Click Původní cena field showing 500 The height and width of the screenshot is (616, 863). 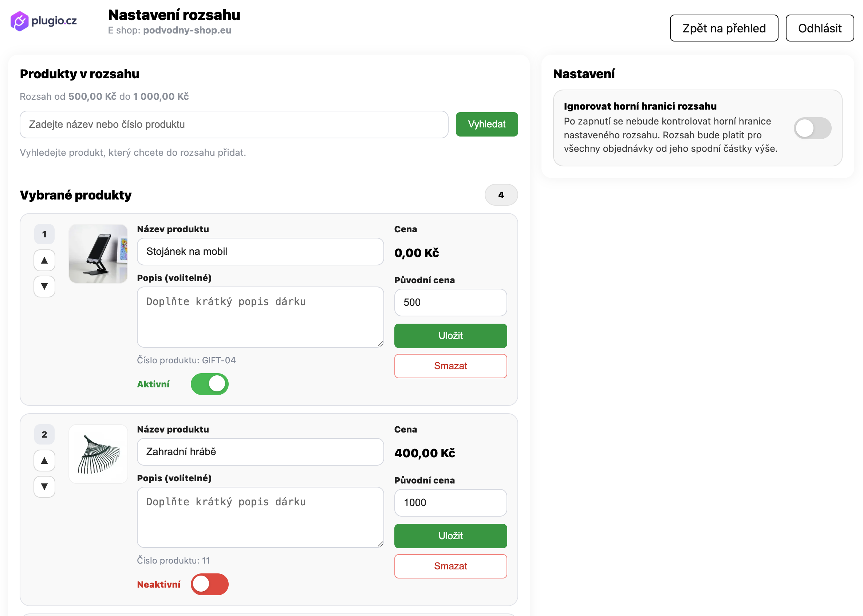tap(450, 302)
